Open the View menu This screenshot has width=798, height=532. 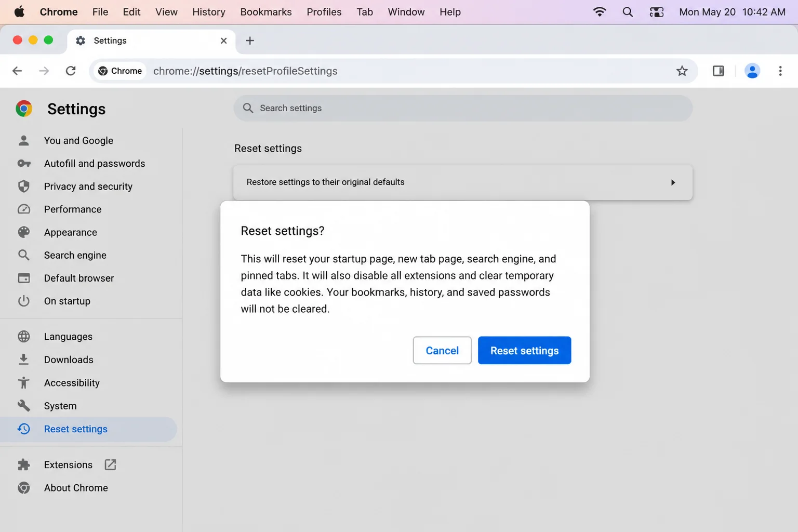point(166,12)
